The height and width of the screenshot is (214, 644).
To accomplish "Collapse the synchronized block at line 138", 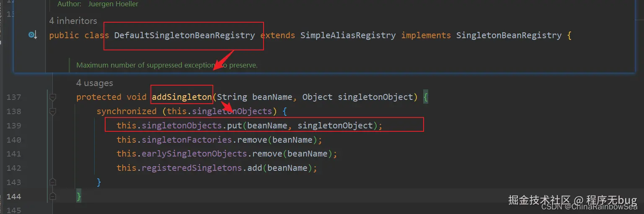I will 53,112.
